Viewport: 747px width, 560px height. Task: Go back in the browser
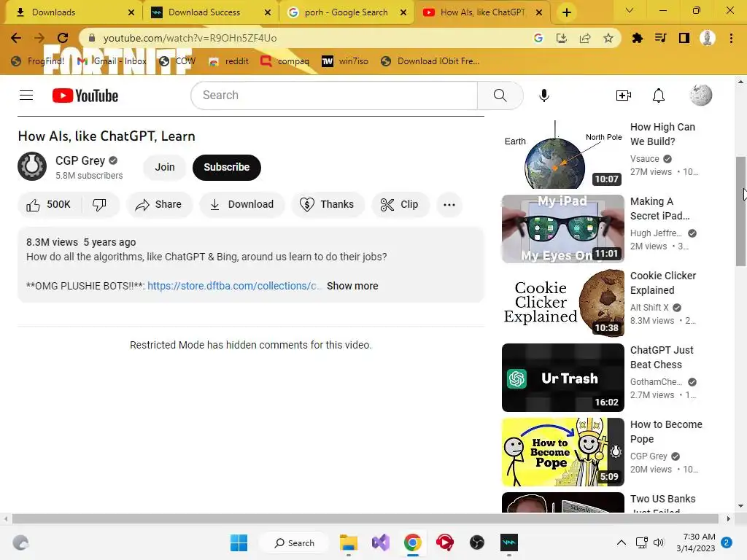coord(16,38)
